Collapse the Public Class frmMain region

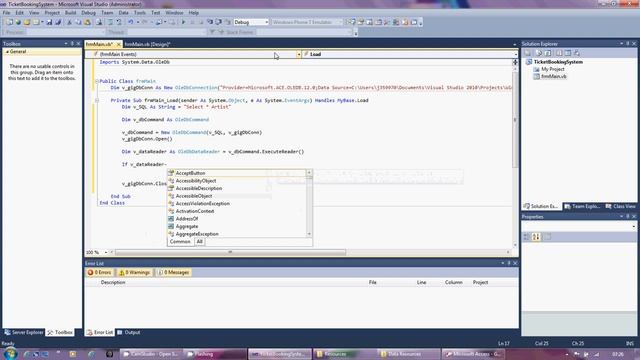[x=97, y=81]
